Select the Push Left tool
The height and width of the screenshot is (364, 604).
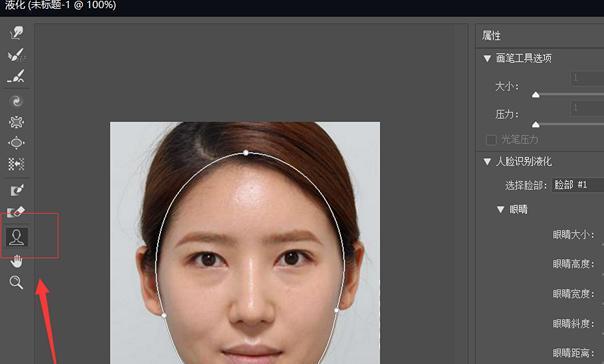pos(16,164)
